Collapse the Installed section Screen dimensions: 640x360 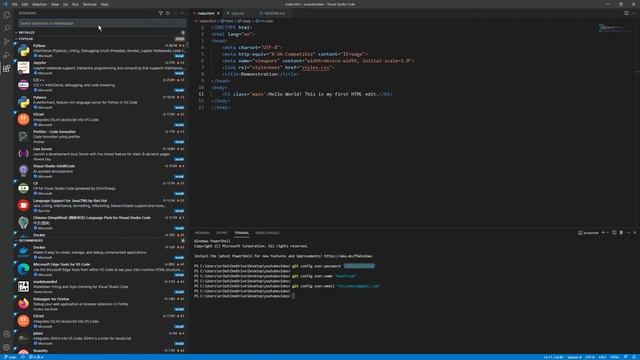[100, 33]
